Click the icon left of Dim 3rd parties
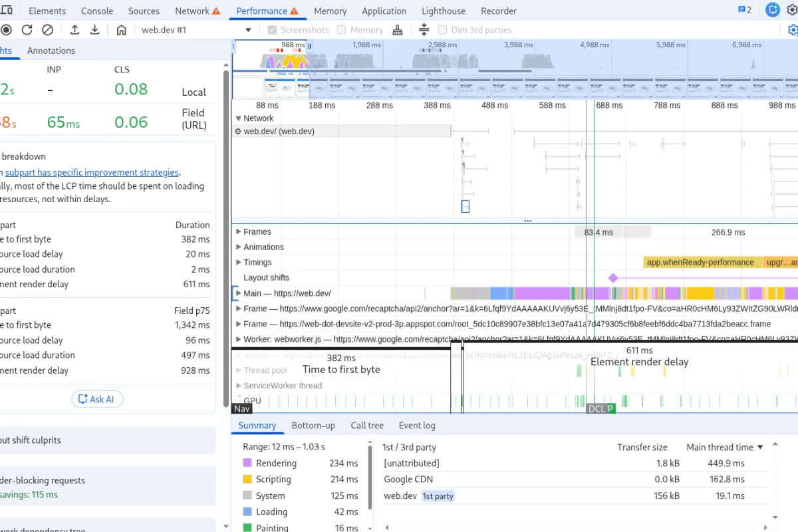The image size is (798, 532). click(424, 30)
